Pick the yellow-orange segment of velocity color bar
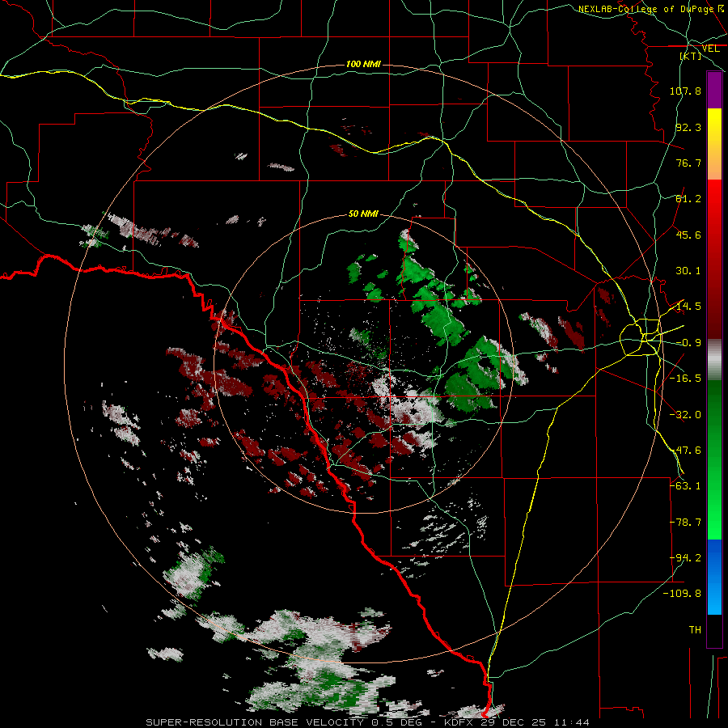Viewport: 728px width, 728px height. (x=714, y=145)
